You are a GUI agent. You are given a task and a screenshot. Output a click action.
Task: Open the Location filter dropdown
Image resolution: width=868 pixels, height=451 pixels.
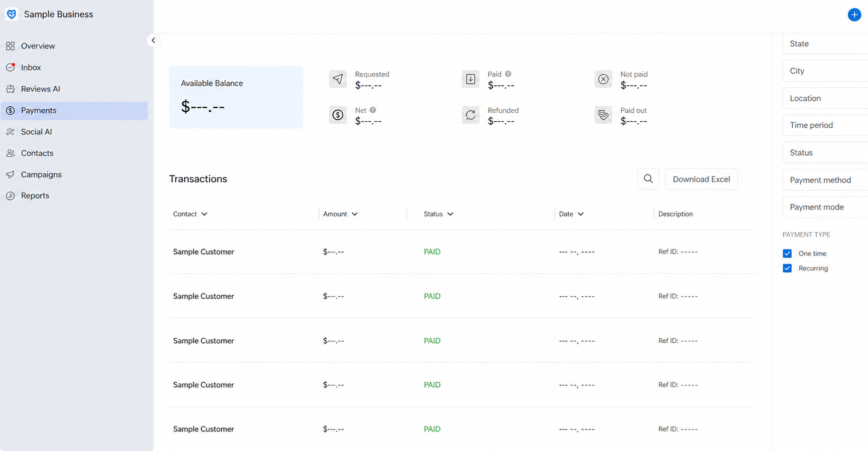coord(825,98)
